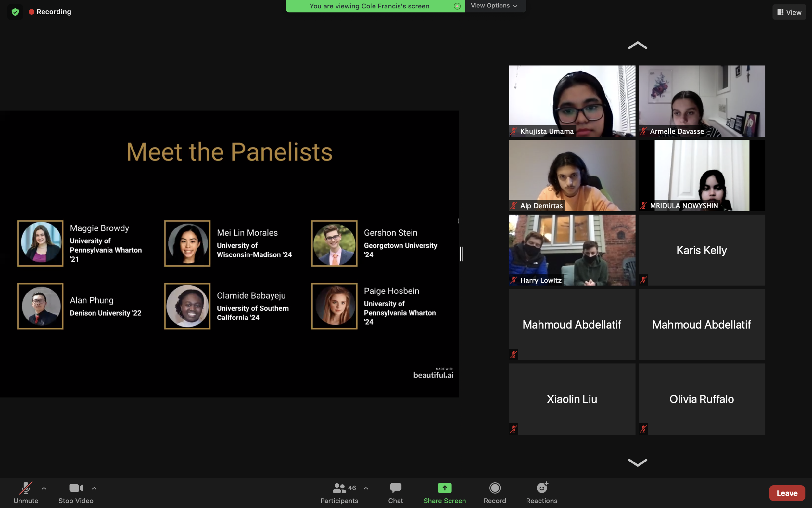Click the green Share Screen icon
This screenshot has width=812, height=508.
444,488
